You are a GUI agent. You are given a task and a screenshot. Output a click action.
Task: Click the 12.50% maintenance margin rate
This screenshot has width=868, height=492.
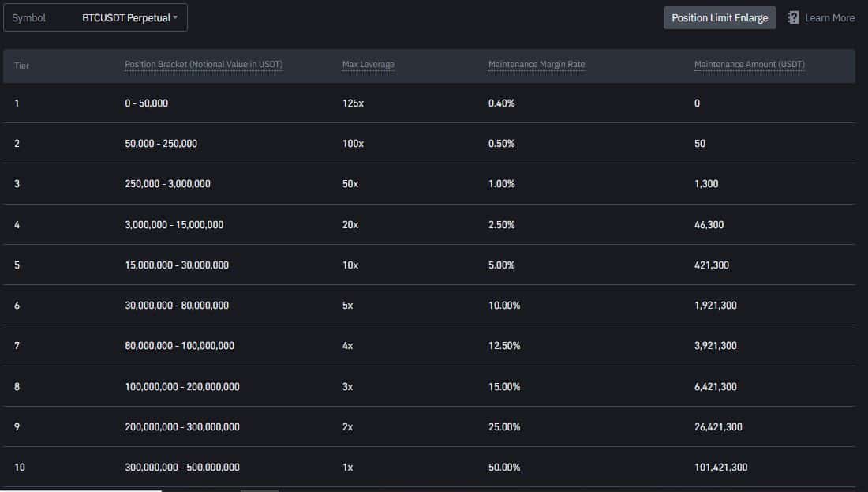[x=504, y=346]
